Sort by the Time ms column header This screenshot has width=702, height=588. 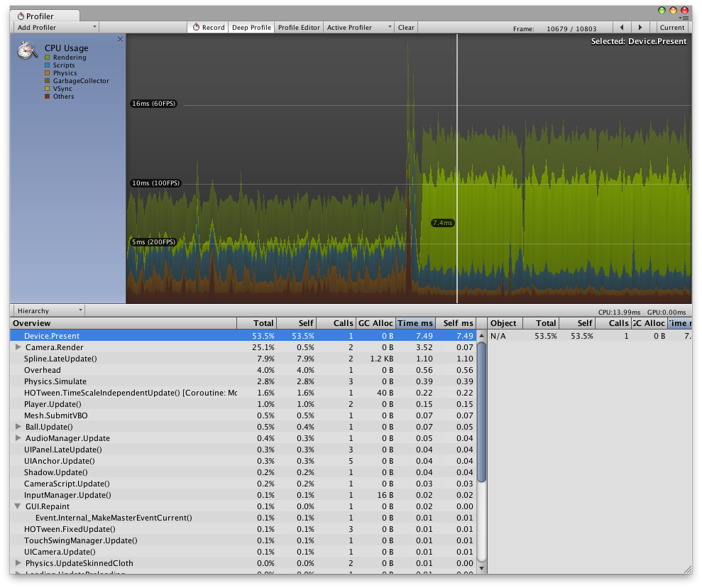tap(415, 323)
